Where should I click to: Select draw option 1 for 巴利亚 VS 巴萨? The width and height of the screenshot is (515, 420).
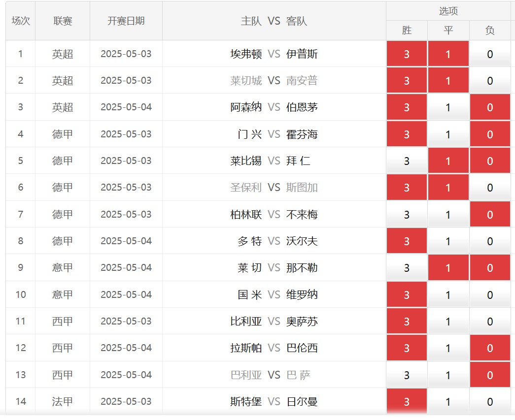(448, 375)
